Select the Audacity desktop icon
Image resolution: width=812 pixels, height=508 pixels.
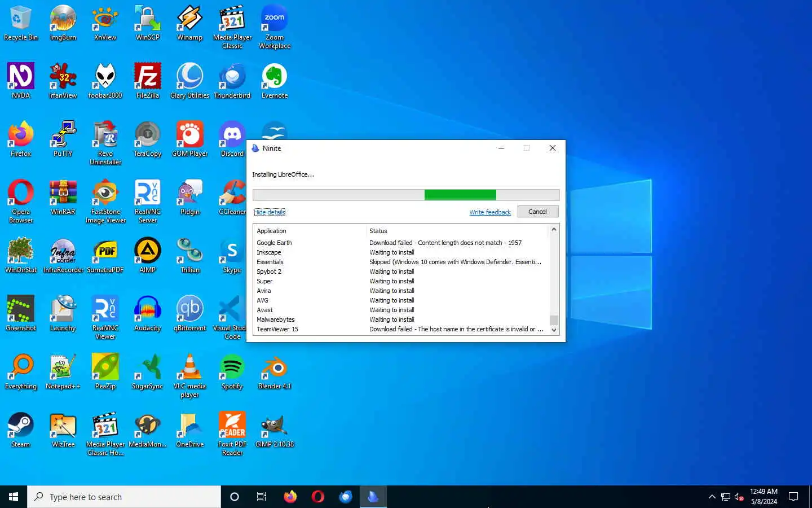(x=147, y=314)
